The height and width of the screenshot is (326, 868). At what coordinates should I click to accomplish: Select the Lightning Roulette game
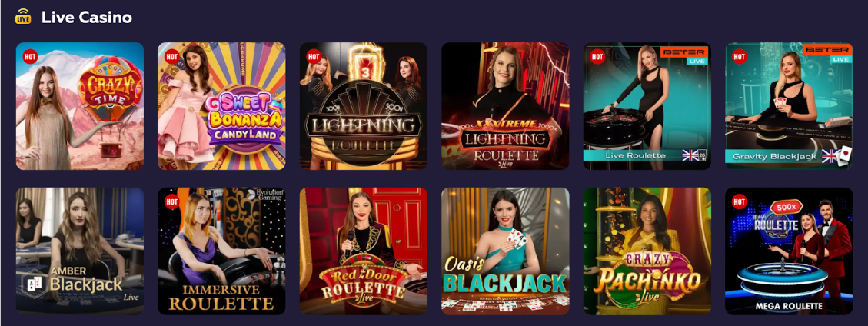(x=363, y=106)
